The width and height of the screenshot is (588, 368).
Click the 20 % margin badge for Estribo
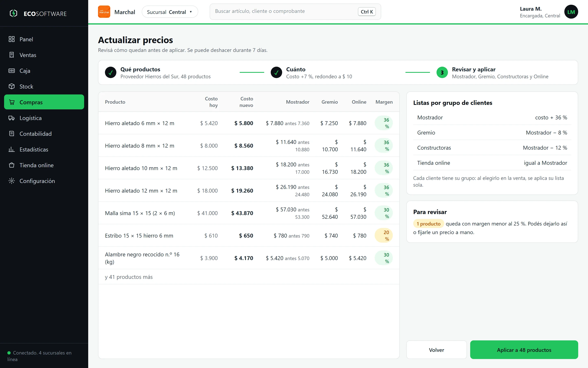[384, 236]
